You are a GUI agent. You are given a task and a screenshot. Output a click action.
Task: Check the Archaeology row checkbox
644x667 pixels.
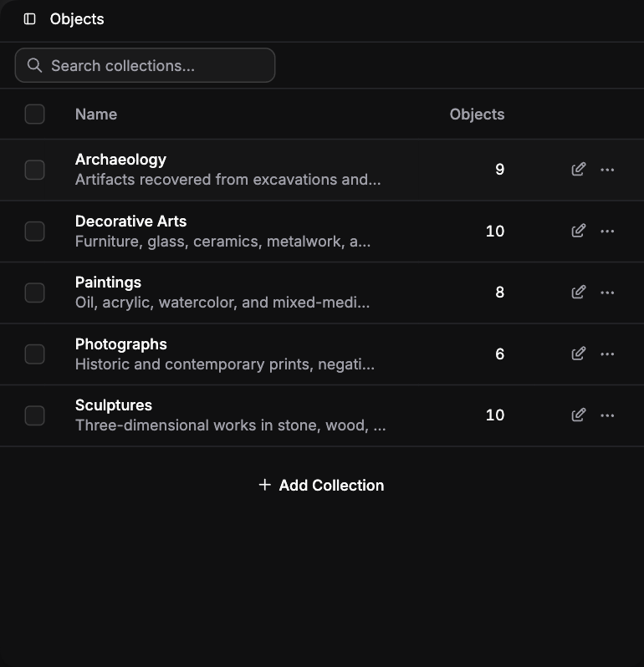click(x=34, y=170)
